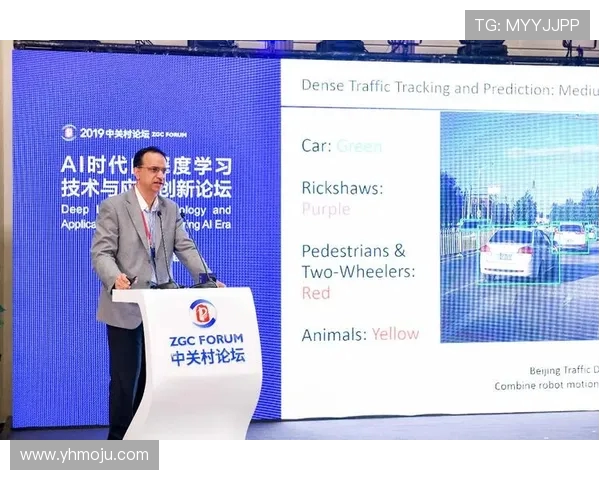Screen dimensions: 600x480
Task: Click the 'TG: MYYJJPP' label
Action: (x=527, y=25)
